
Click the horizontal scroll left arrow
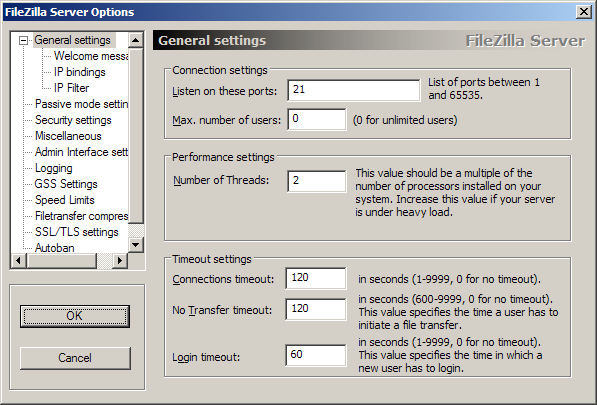point(19,261)
